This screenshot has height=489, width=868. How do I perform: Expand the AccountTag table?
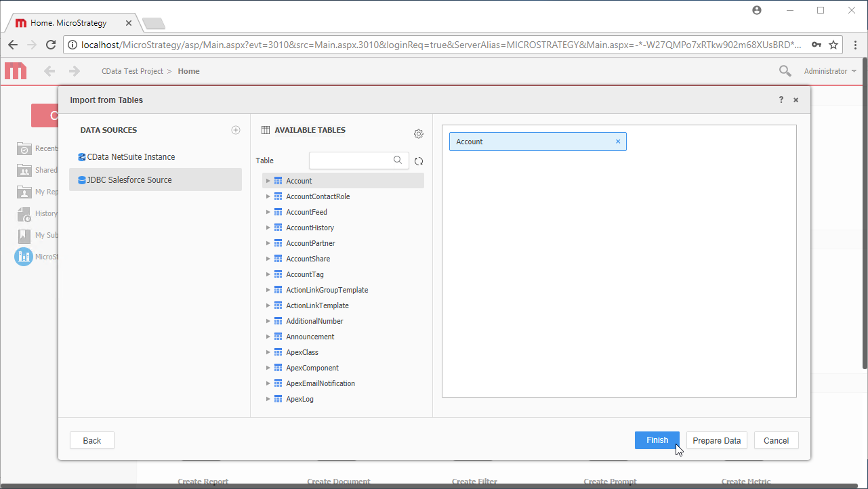pyautogui.click(x=268, y=274)
